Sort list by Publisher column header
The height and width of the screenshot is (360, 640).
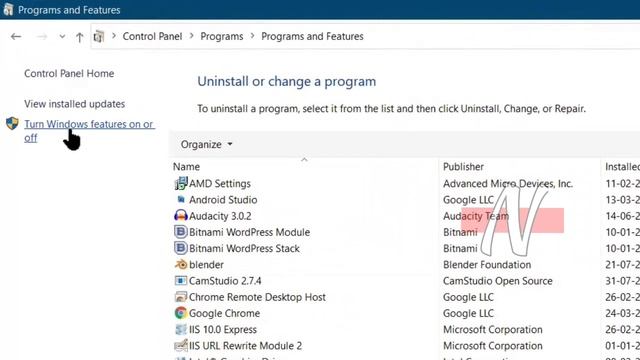[x=463, y=167]
